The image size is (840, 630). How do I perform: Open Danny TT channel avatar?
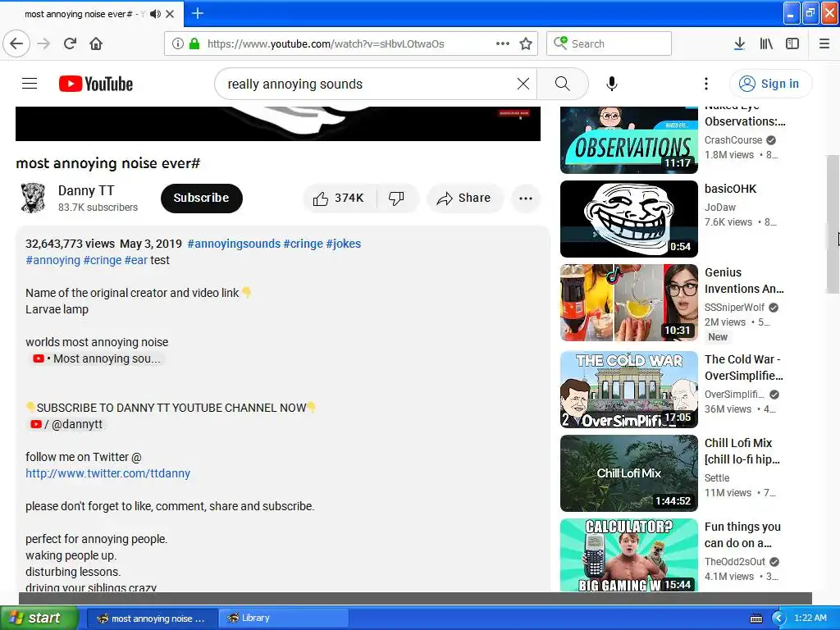click(x=33, y=199)
